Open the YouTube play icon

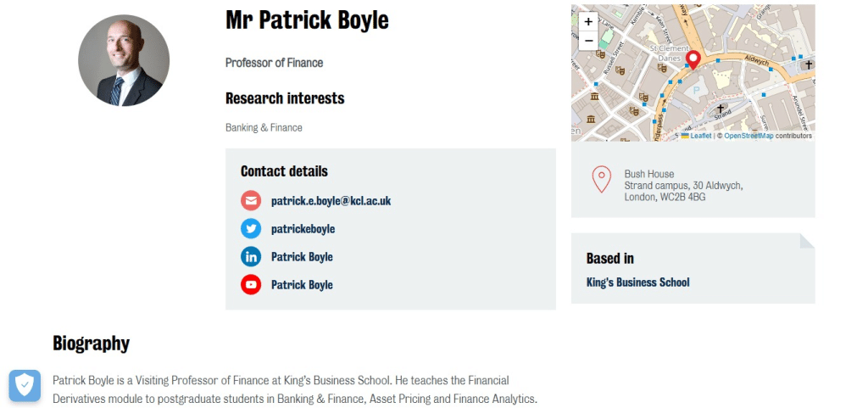point(251,284)
